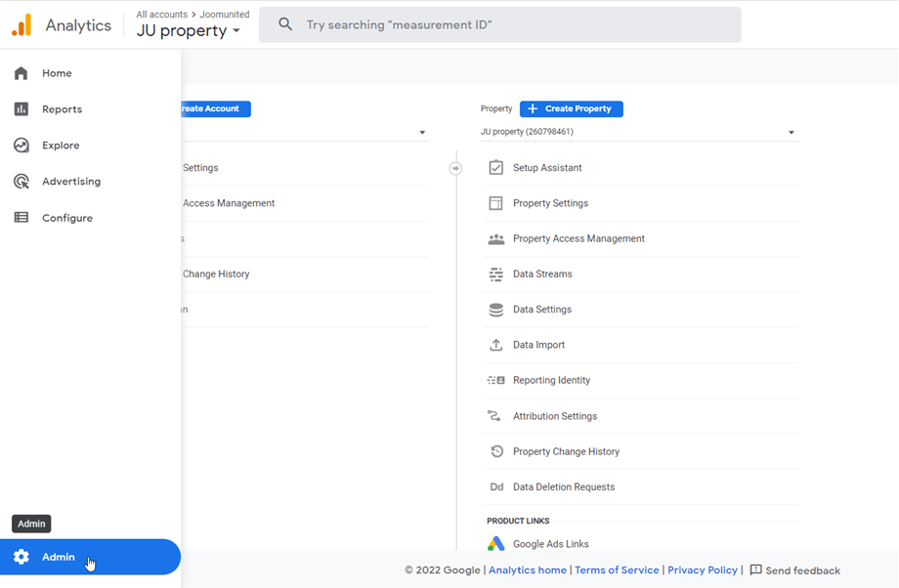The image size is (899, 588).
Task: Click the Configure table icon
Action: tap(21, 218)
